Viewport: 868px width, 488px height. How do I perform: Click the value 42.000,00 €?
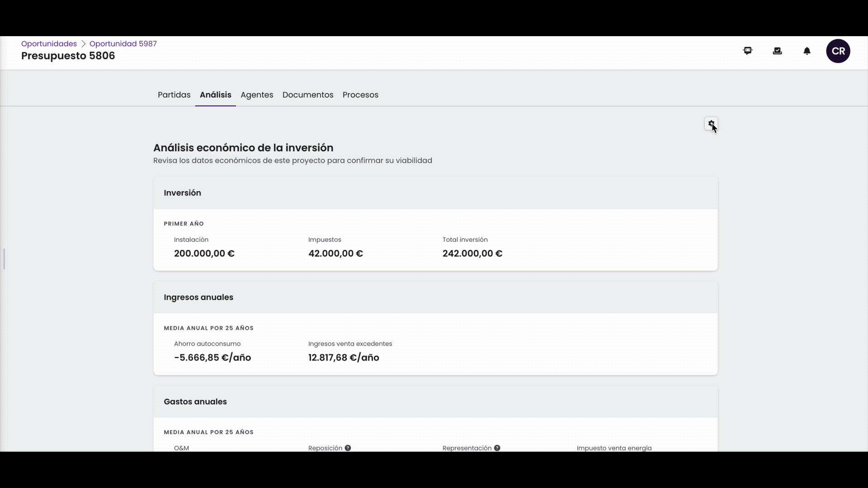click(x=335, y=253)
